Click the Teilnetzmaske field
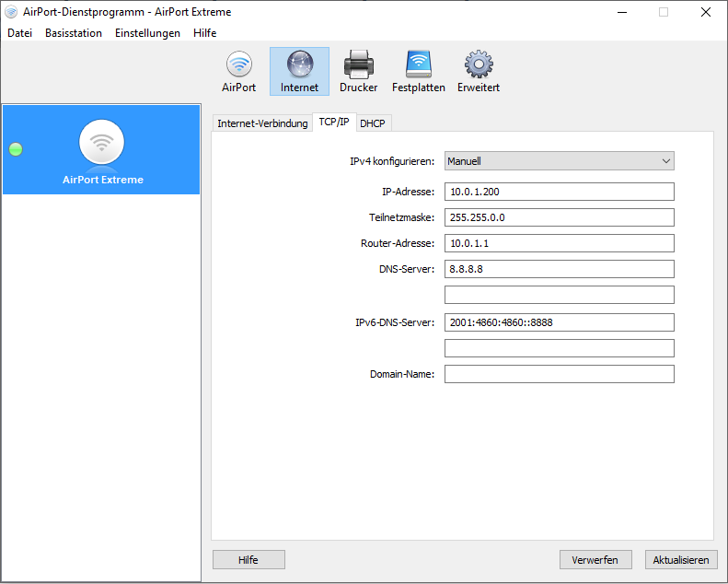This screenshot has height=584, width=728. coord(559,217)
